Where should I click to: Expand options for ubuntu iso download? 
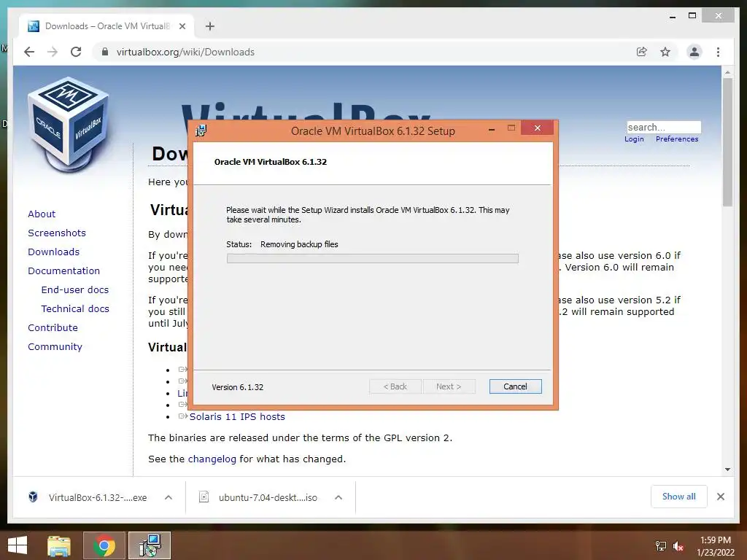click(x=338, y=497)
